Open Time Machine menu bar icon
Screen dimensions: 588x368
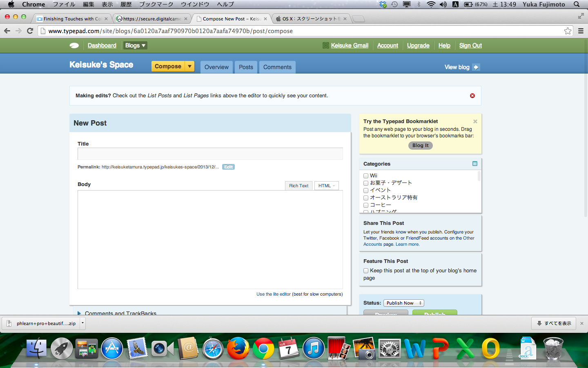point(394,4)
